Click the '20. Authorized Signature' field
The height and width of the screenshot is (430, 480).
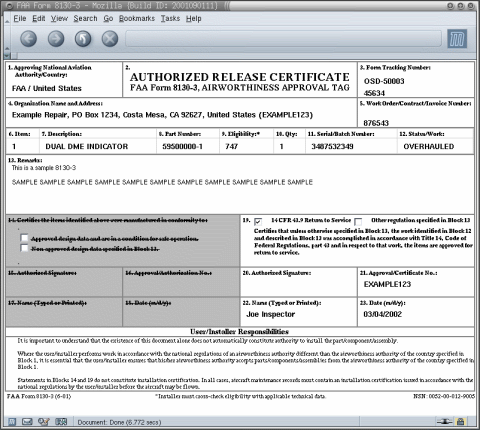point(298,282)
